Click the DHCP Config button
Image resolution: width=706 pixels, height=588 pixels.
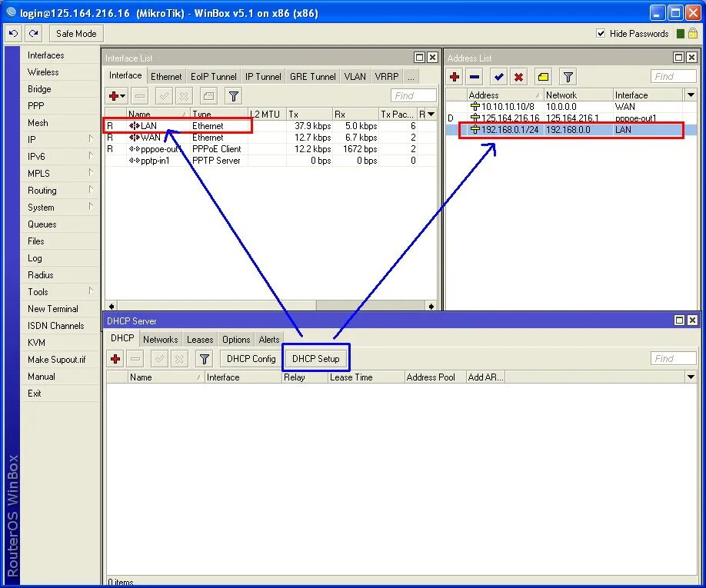(x=251, y=358)
